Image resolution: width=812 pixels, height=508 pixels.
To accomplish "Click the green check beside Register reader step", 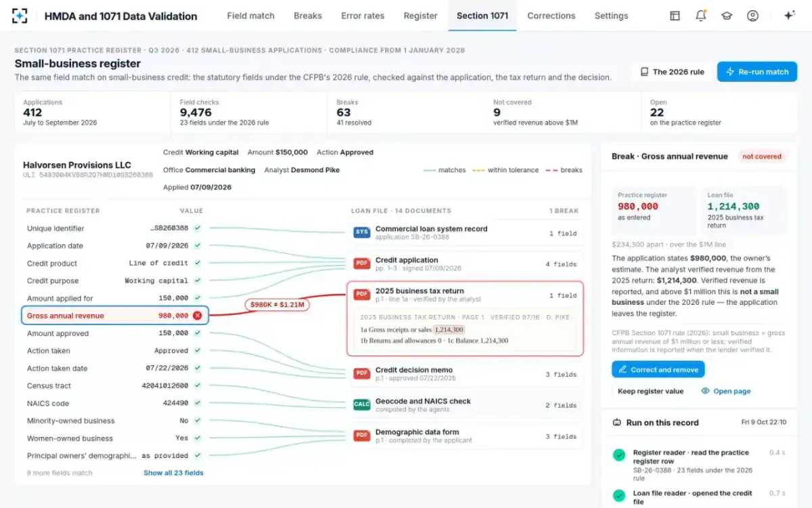I will [618, 456].
